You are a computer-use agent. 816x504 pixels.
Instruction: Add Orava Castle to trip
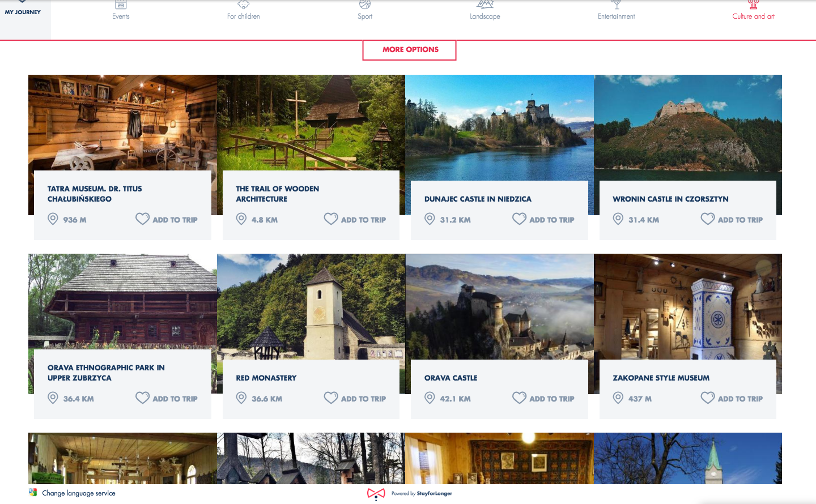pyautogui.click(x=543, y=398)
